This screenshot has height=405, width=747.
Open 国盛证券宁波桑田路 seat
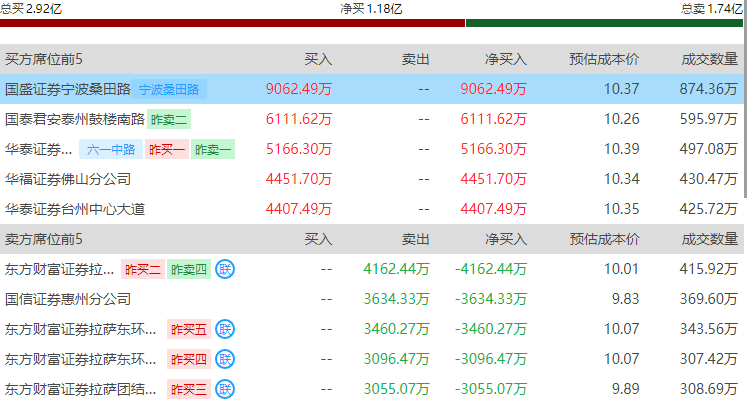68,89
